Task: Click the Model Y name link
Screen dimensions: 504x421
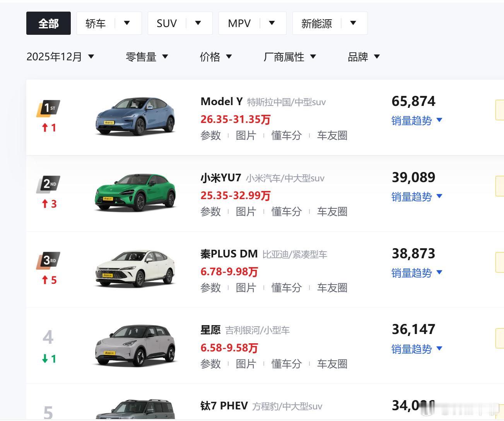Action: 221,101
